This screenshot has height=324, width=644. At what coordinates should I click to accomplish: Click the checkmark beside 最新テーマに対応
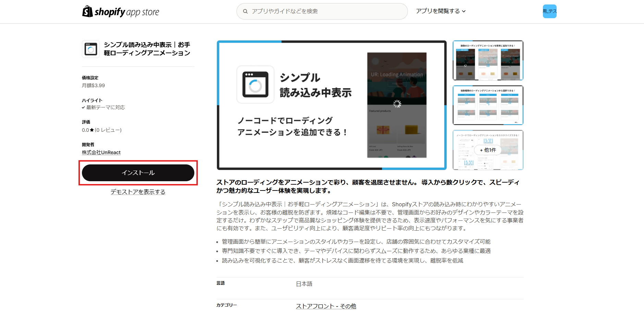[83, 107]
